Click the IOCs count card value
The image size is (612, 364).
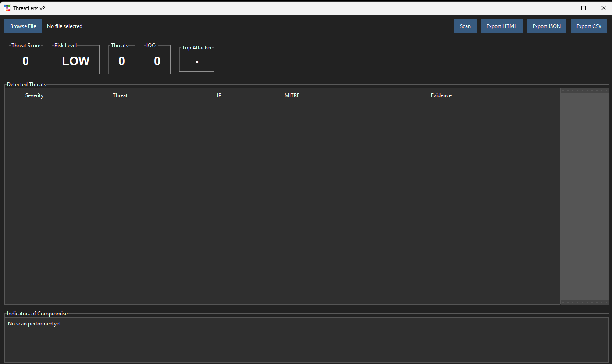pos(157,61)
